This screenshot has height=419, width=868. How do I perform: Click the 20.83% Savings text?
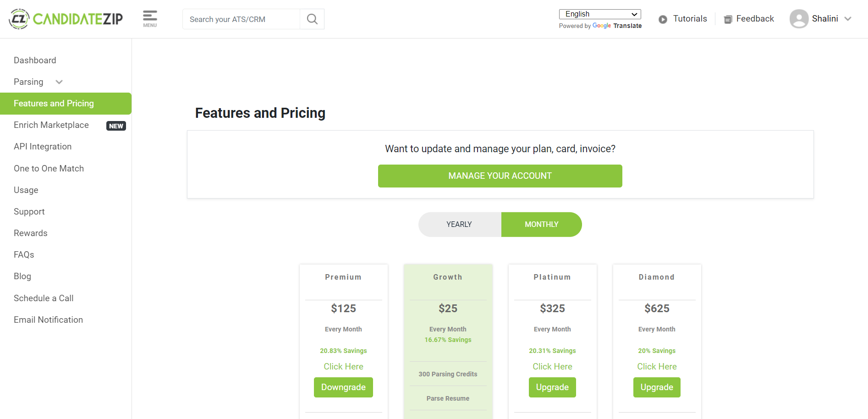pyautogui.click(x=343, y=351)
